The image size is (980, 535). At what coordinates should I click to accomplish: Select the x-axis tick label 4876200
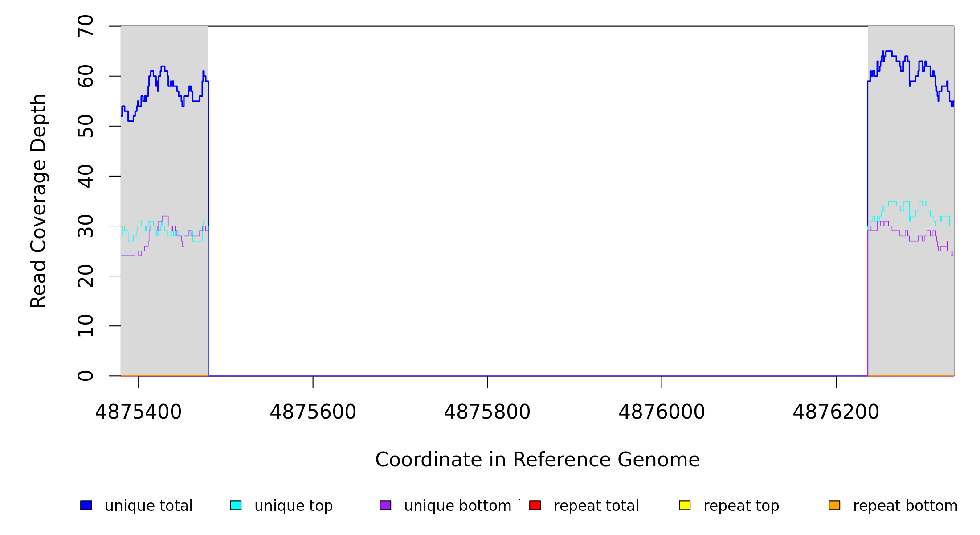coord(836,412)
